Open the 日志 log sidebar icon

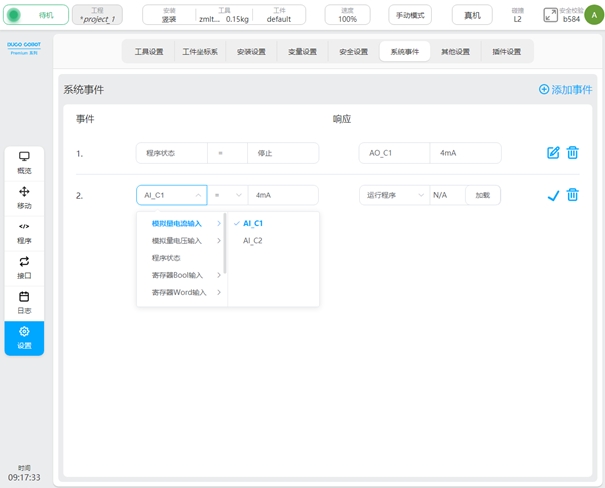pyautogui.click(x=24, y=302)
